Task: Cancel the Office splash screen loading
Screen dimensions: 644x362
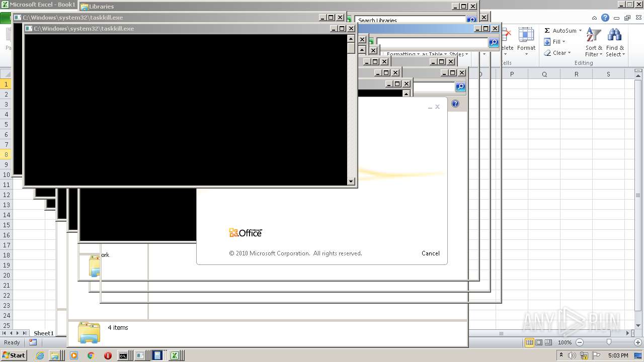Action: pos(430,253)
